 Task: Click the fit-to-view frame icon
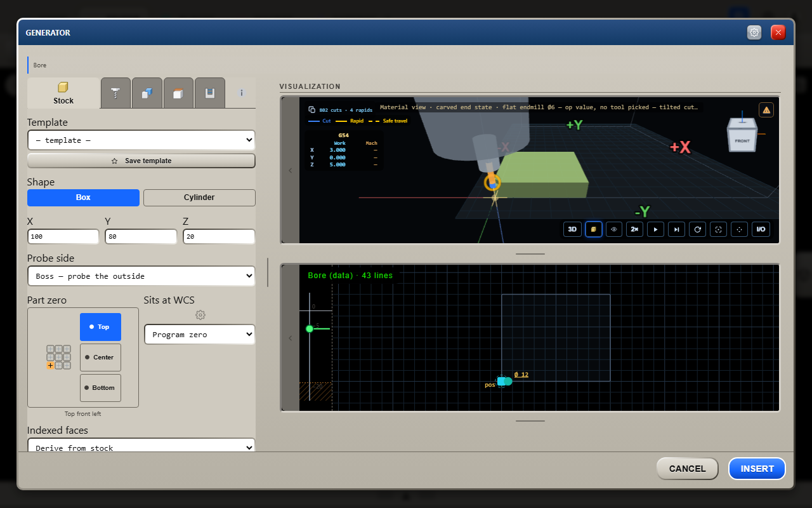pos(718,229)
